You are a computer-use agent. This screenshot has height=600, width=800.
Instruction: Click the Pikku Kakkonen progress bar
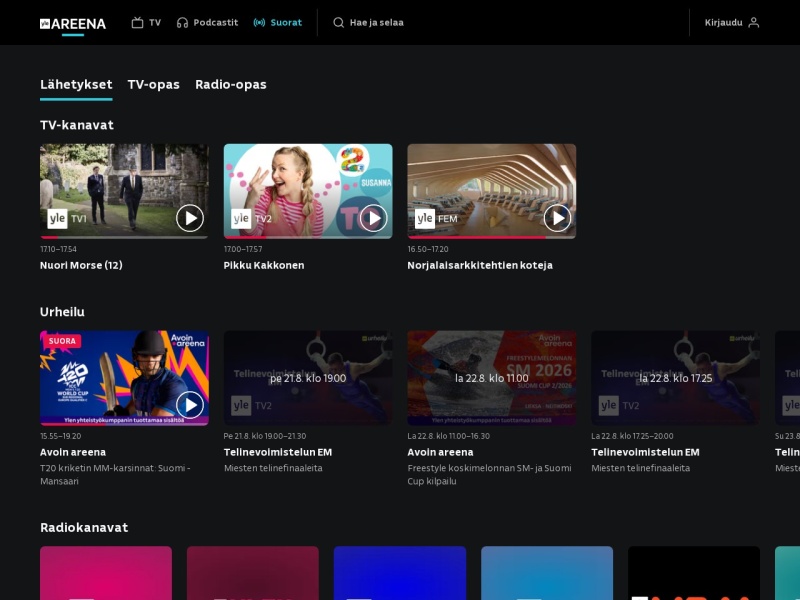click(308, 237)
